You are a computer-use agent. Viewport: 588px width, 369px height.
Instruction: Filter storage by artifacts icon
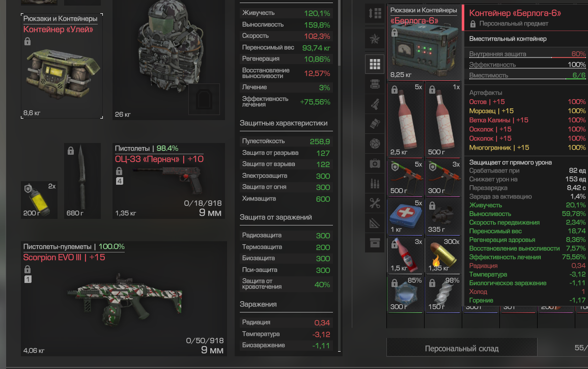pyautogui.click(x=375, y=144)
